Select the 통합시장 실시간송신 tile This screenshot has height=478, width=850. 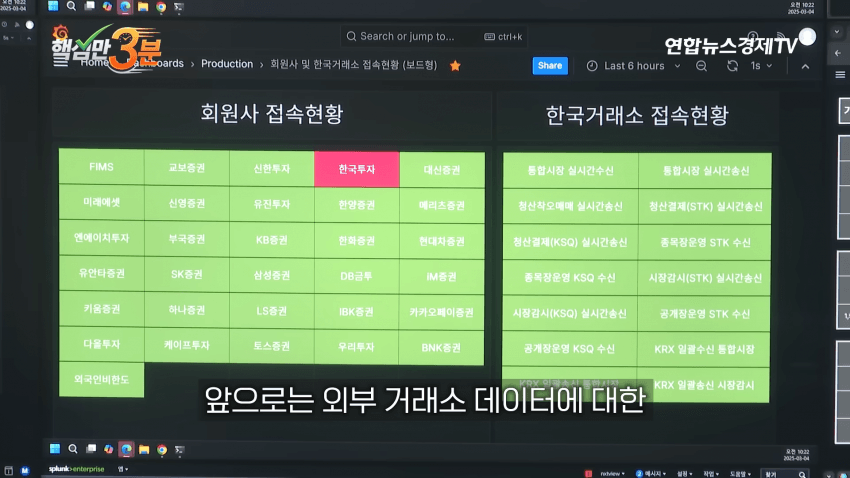click(705, 171)
